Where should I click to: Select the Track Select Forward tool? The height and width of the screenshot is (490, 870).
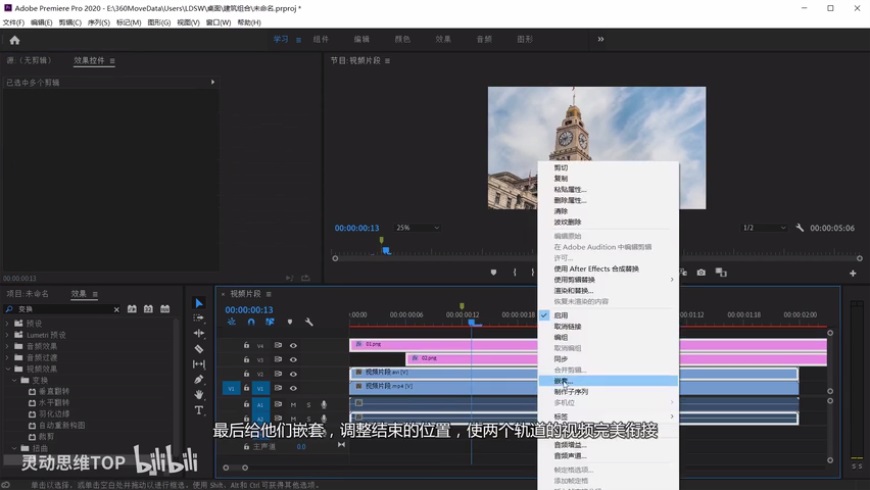(199, 318)
